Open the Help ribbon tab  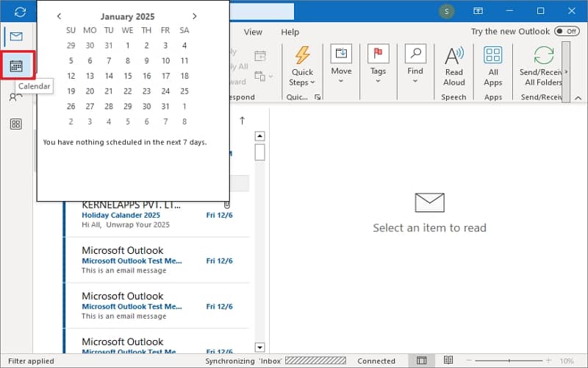pyautogui.click(x=290, y=32)
